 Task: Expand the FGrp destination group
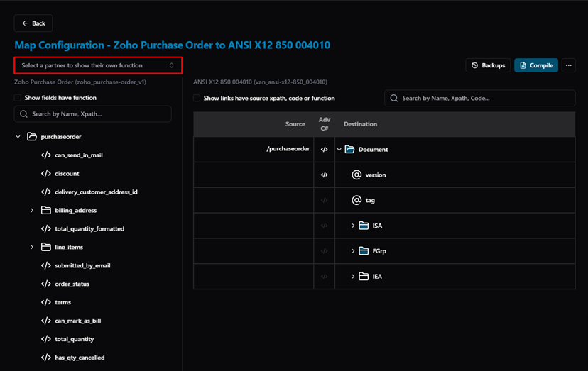353,251
